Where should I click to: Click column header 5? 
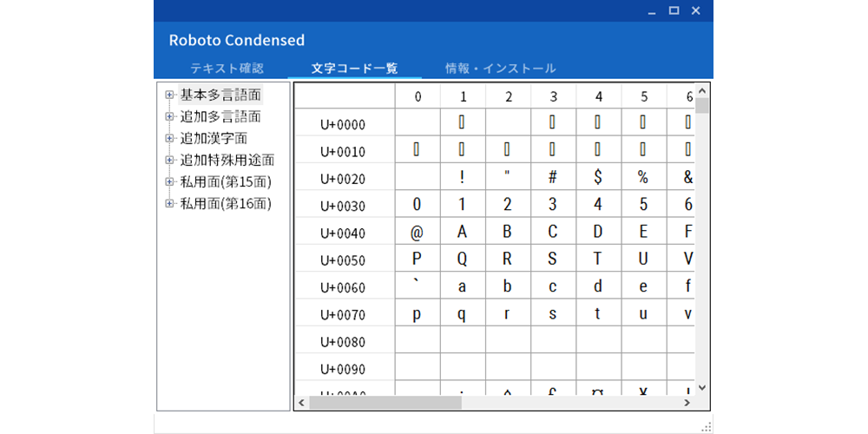click(644, 96)
